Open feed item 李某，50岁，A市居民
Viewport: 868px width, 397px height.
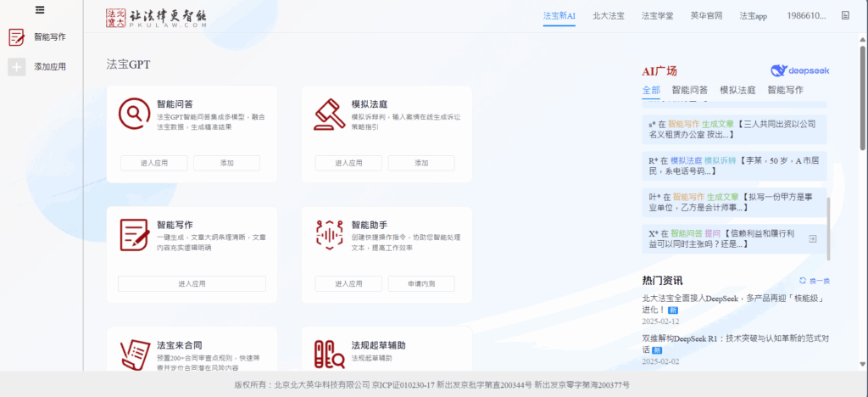[x=735, y=166]
